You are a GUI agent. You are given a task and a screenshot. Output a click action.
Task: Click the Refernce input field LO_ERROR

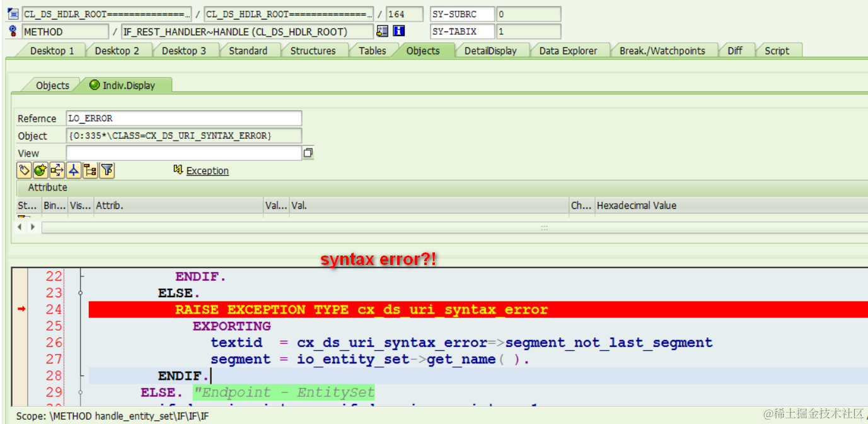tap(184, 118)
